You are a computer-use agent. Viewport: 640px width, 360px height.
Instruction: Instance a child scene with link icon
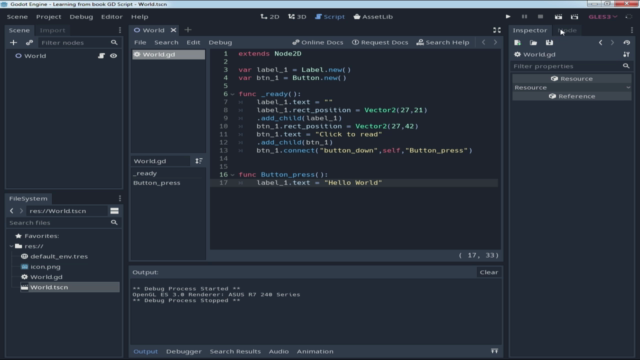click(29, 42)
